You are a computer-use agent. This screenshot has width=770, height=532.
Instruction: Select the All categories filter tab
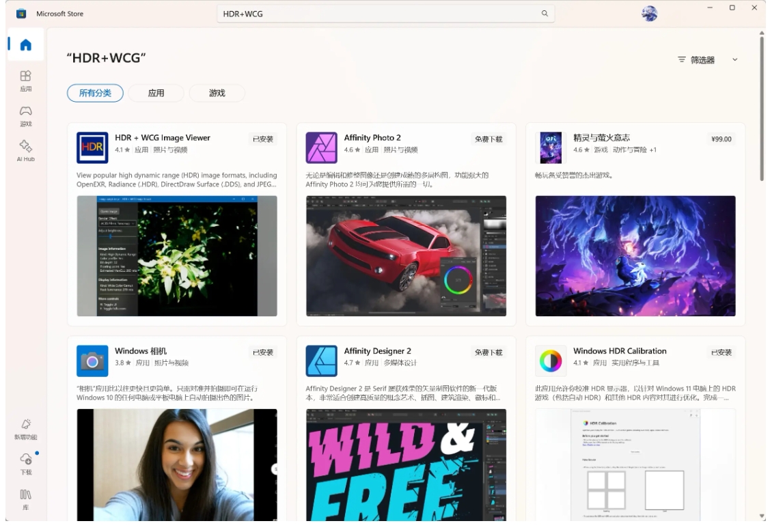(95, 93)
